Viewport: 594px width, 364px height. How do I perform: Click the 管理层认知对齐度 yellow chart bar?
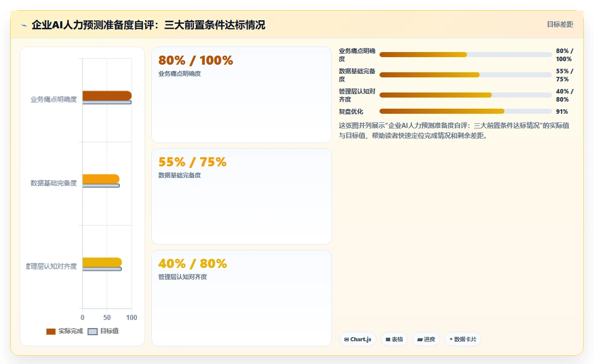pyautogui.click(x=102, y=262)
